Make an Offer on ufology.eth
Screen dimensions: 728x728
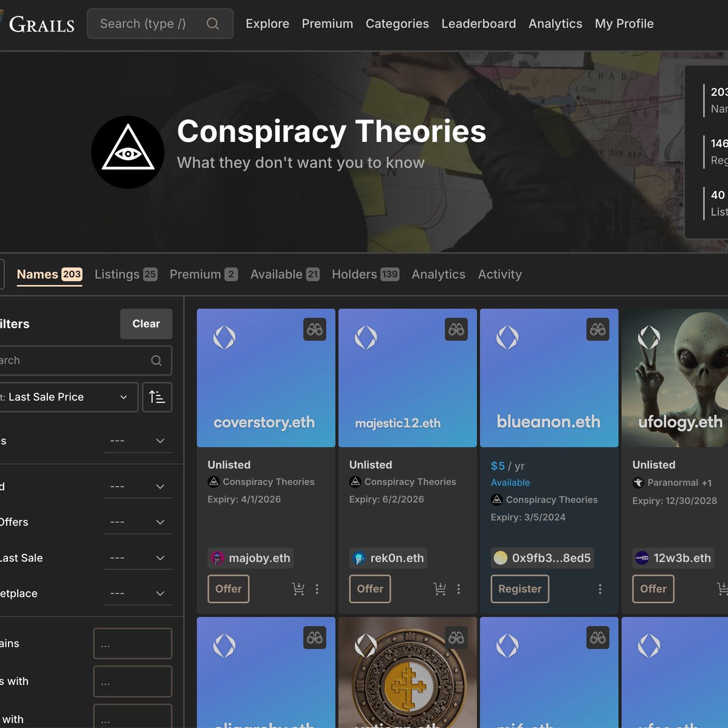point(653,589)
